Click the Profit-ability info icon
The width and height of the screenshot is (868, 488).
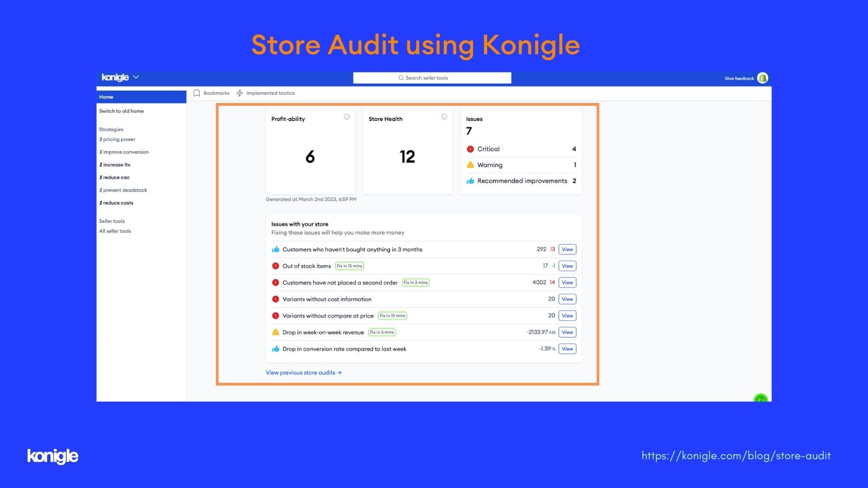(x=347, y=117)
